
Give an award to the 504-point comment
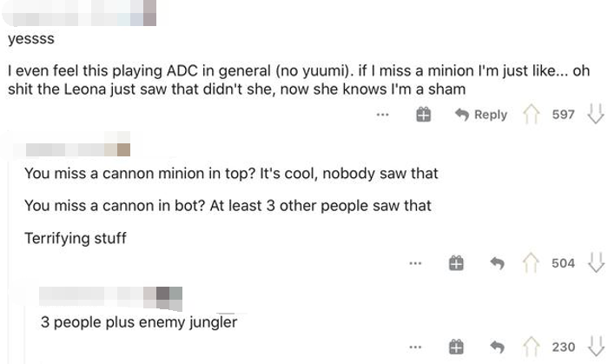coord(455,263)
